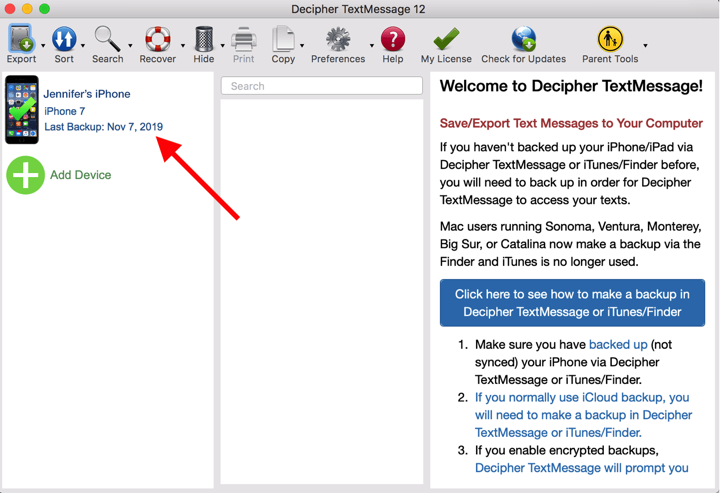Open the Parent Tools dropdown arrow
The width and height of the screenshot is (720, 493).
(x=645, y=46)
